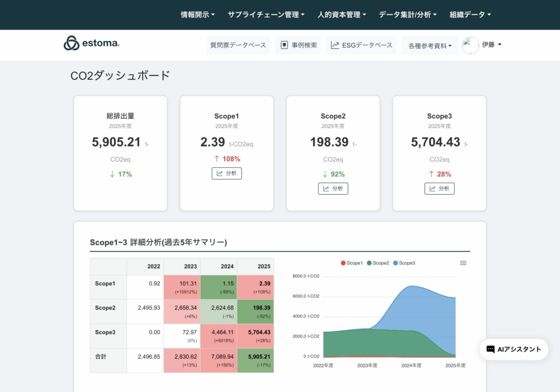The width and height of the screenshot is (560, 392).
Task: Click the AIアシスタント chat bubble icon
Action: 491,349
